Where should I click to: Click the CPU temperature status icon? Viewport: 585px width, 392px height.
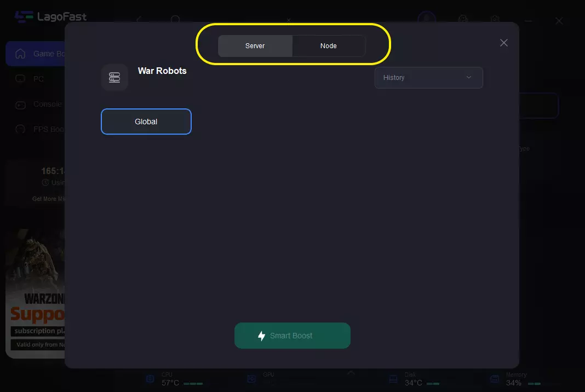[x=150, y=379]
